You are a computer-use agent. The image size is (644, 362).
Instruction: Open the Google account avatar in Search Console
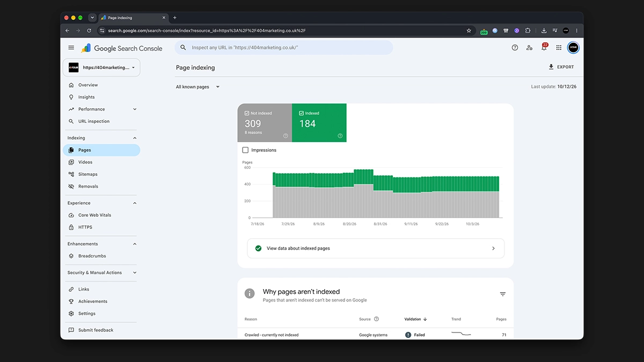tap(573, 48)
